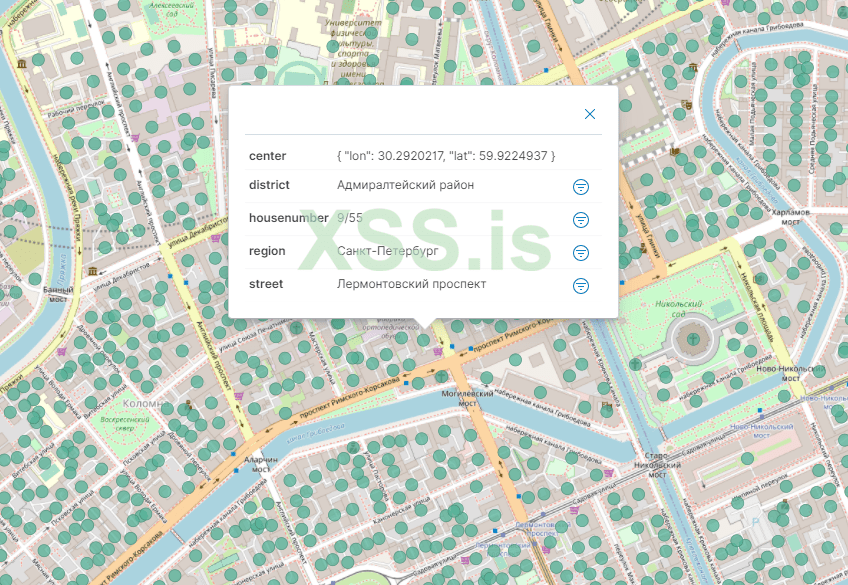Click the parking P icon
Image resolution: width=848 pixels, height=585 pixels.
[756, 522]
